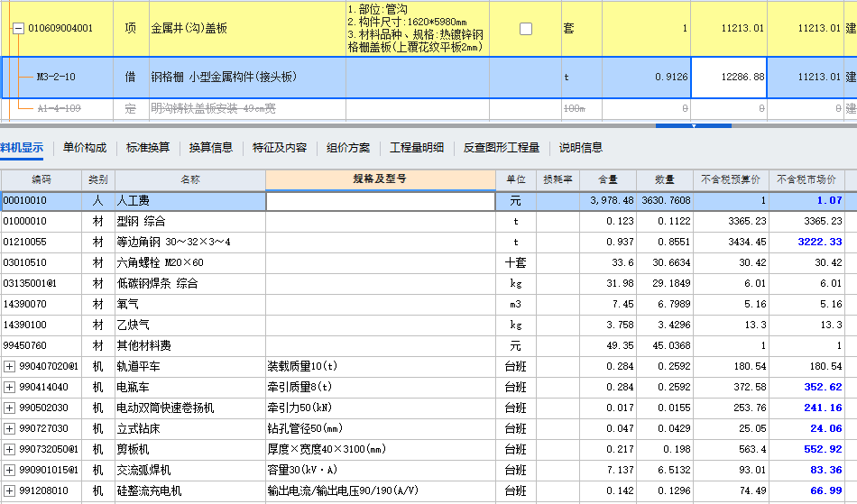Click code 01210055 in the materials table

[25, 242]
